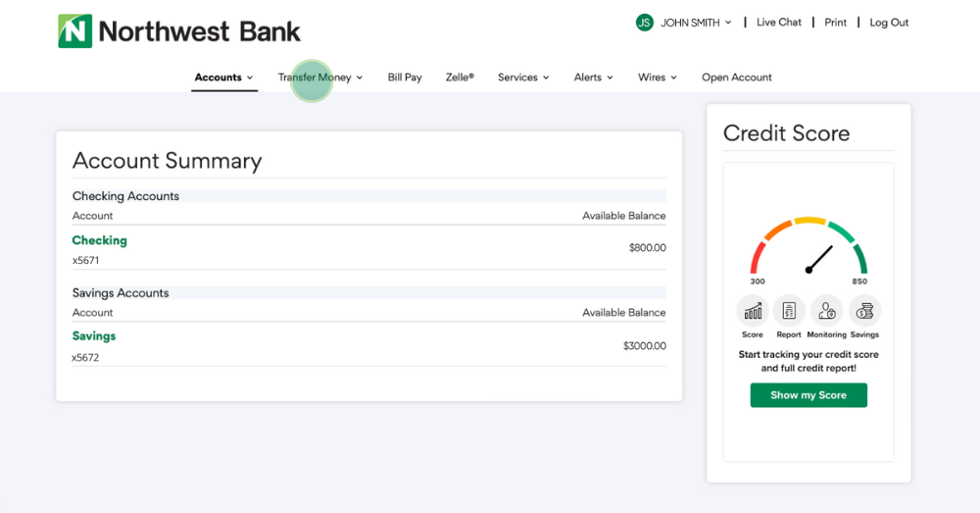
Task: Open the Savings account x5672 link
Action: click(x=94, y=336)
